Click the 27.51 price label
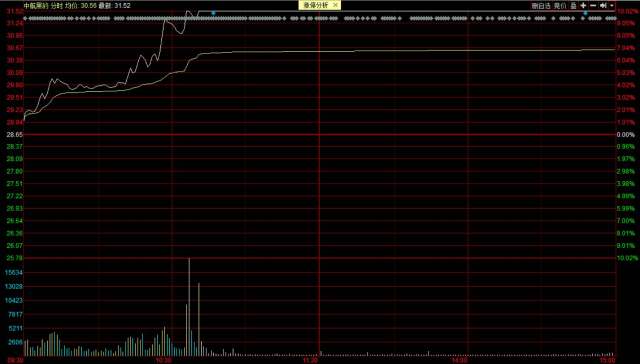The height and width of the screenshot is (364, 640). 15,184
